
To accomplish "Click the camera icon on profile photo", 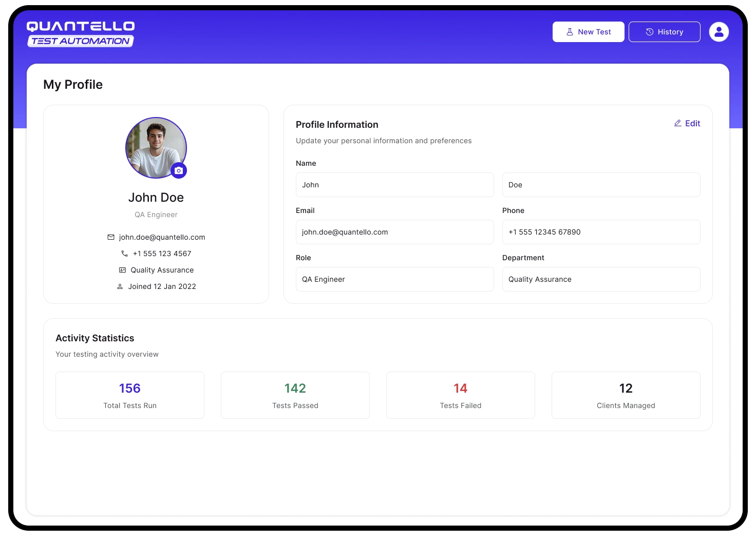I will [x=179, y=170].
